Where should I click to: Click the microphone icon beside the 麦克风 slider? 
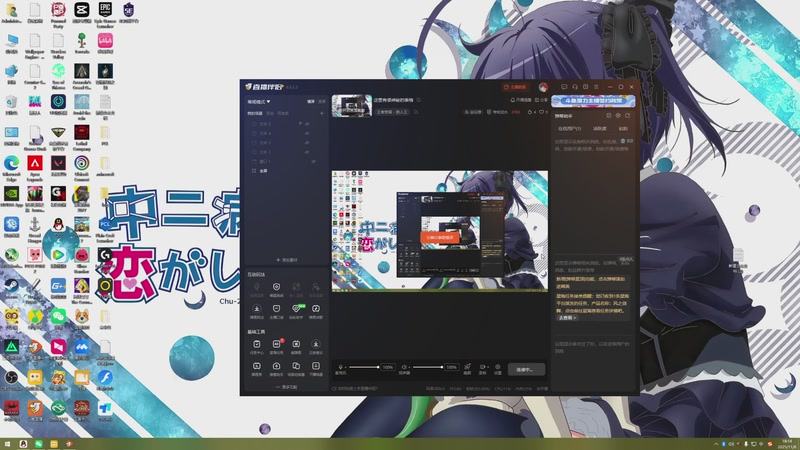(x=340, y=367)
